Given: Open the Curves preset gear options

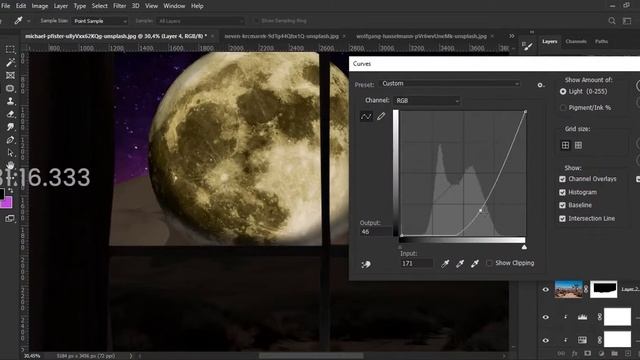Looking at the screenshot, I should 541,85.
